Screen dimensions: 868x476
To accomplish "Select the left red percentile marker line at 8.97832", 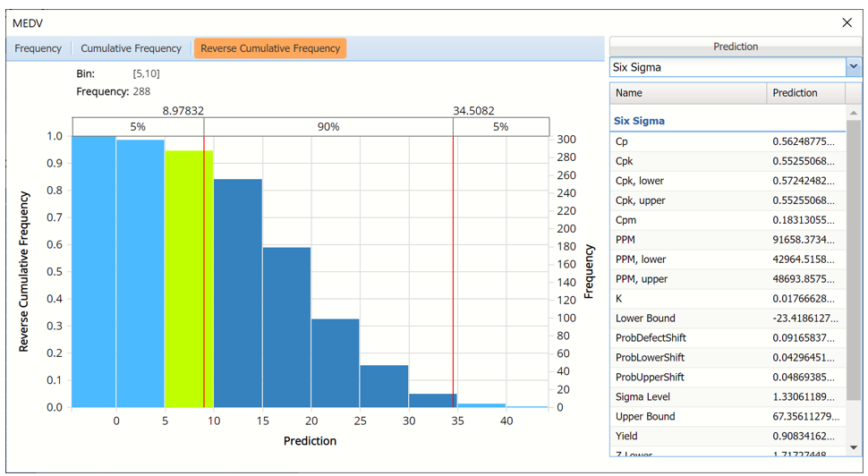I will (x=204, y=268).
